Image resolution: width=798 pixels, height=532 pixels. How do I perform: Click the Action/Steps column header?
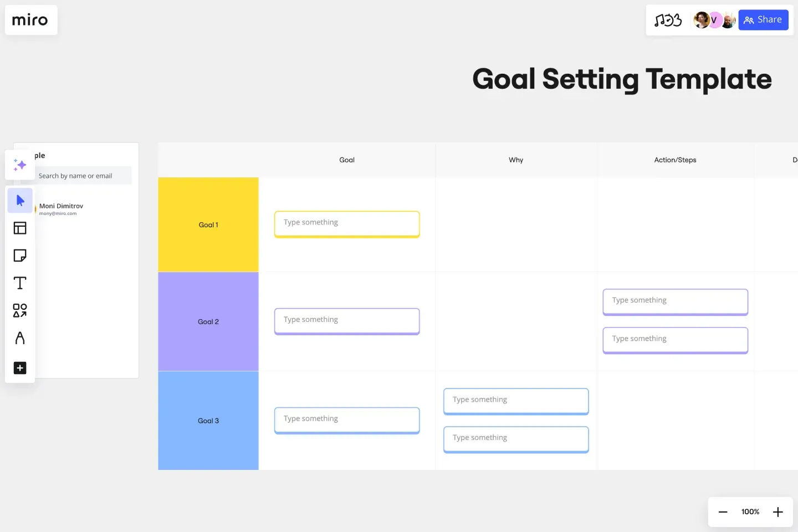(675, 160)
